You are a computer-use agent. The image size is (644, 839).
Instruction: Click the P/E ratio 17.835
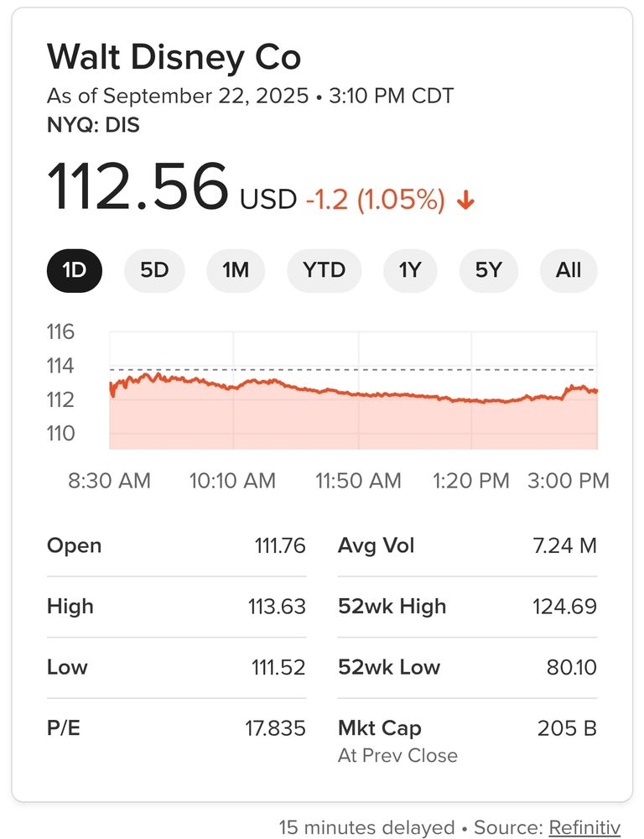click(x=276, y=728)
